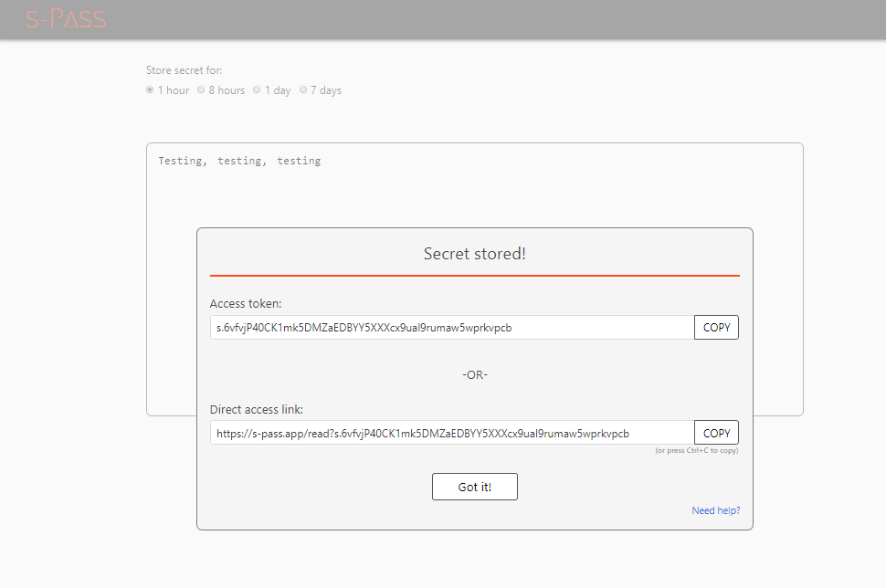The width and height of the screenshot is (886, 588).
Task: Click the 'Secret stored!' dialog heading
Action: 474,254
